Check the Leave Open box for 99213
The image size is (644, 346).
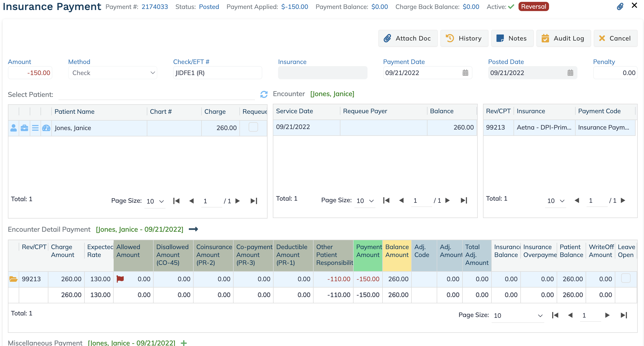pyautogui.click(x=626, y=278)
